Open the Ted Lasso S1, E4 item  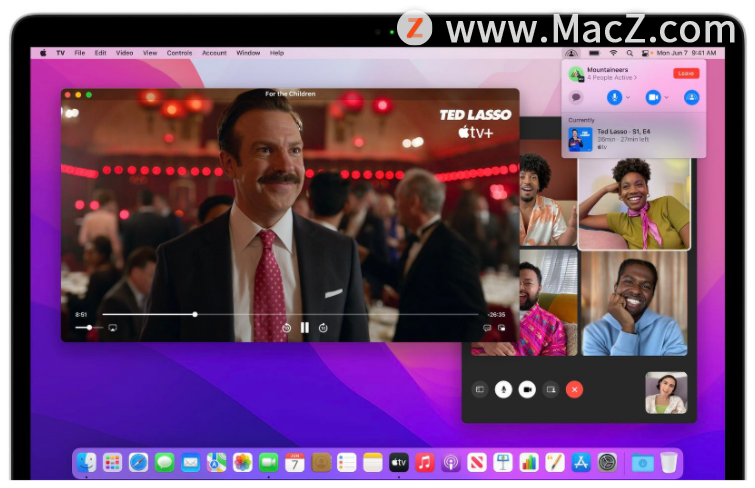(634, 139)
